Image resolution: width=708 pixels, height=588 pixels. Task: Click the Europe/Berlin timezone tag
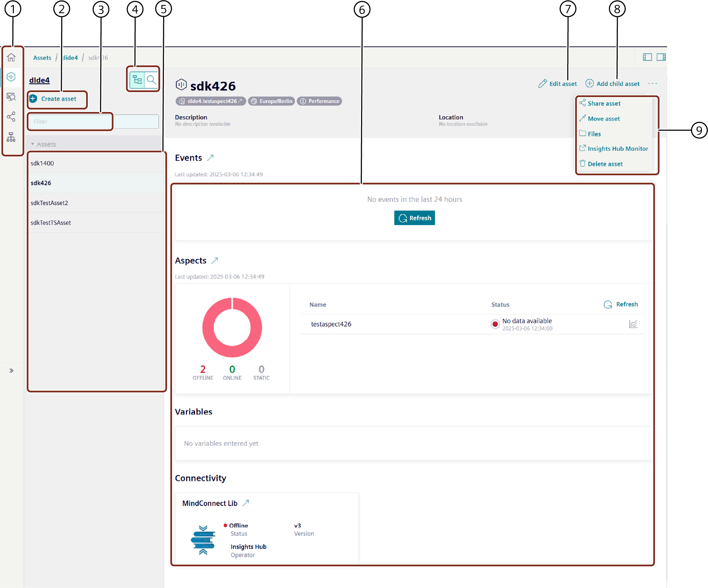point(272,101)
